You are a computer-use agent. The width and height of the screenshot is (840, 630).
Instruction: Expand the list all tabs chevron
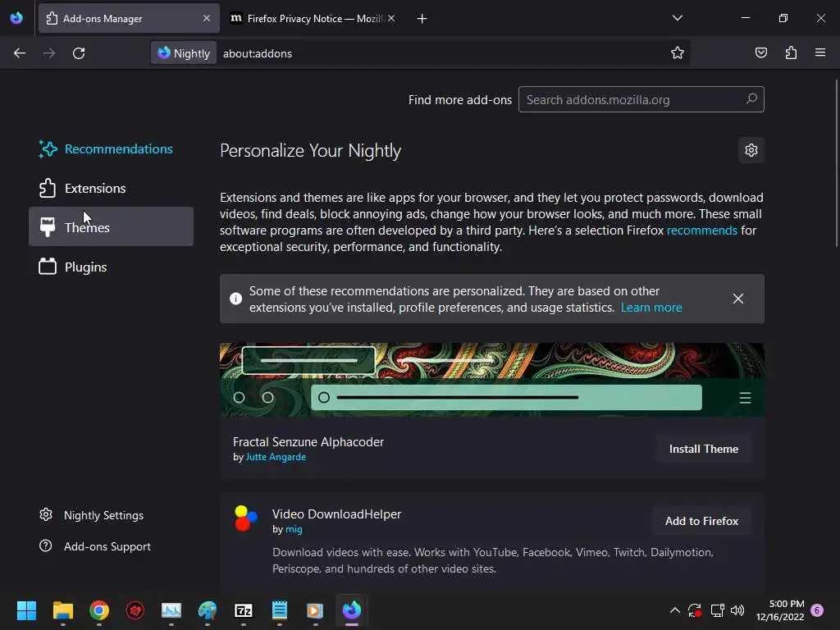tap(677, 18)
